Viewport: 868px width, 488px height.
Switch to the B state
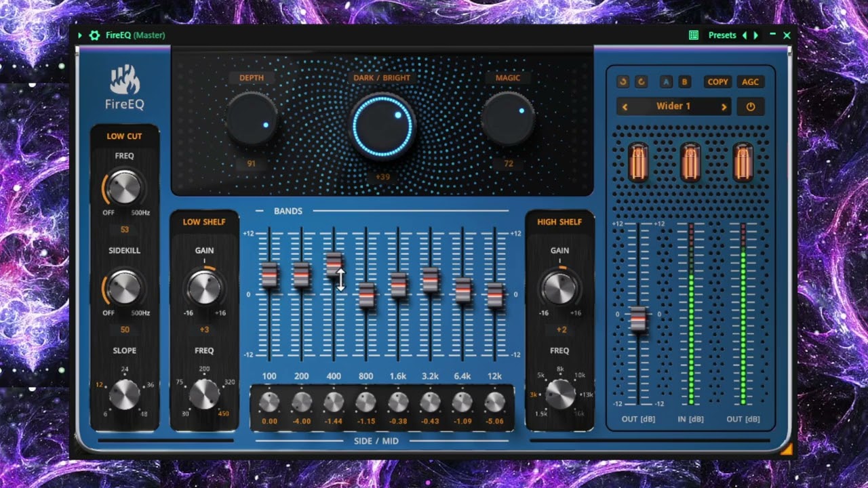click(684, 82)
